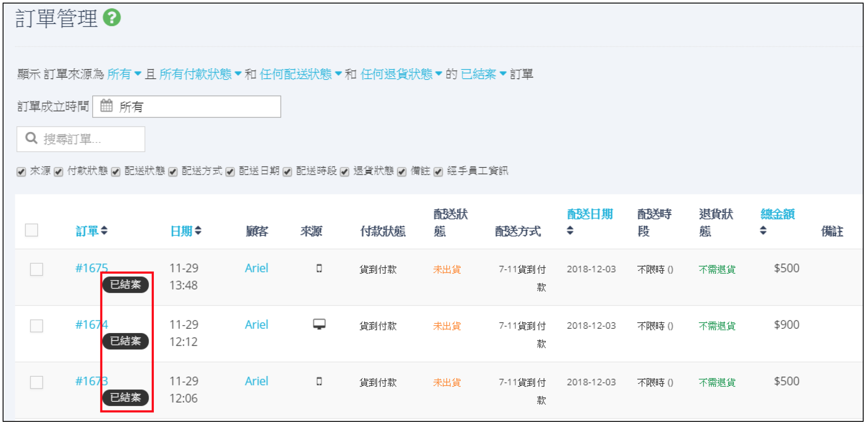Toggle the 配送時段 column checkbox
Screen dimensions: 868x424
point(287,172)
